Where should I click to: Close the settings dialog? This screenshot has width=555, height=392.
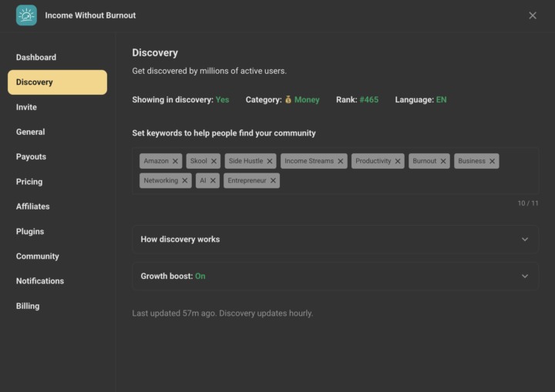(x=533, y=15)
